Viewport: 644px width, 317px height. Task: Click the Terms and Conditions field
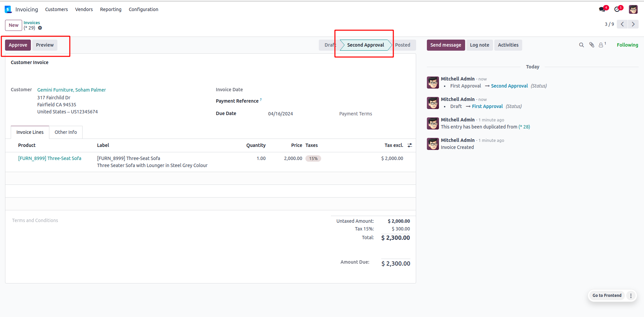[x=35, y=220]
